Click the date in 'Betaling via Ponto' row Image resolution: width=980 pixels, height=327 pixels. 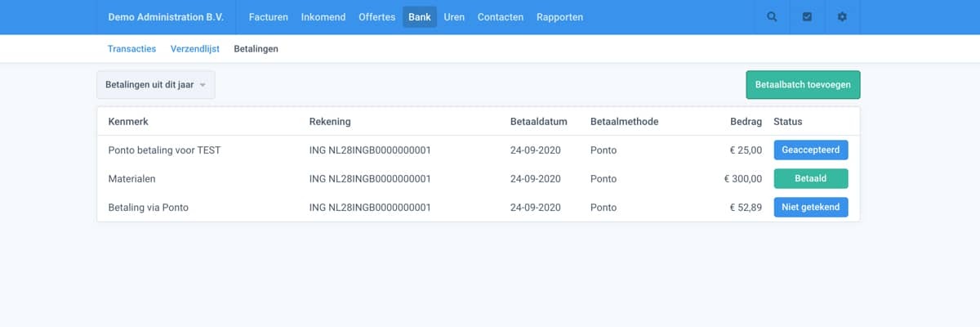[535, 208]
